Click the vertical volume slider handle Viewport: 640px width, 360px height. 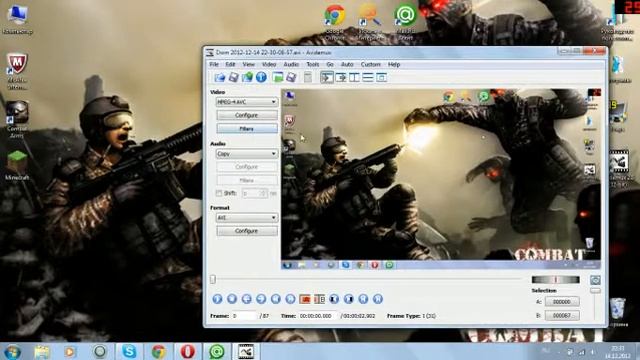(x=595, y=291)
